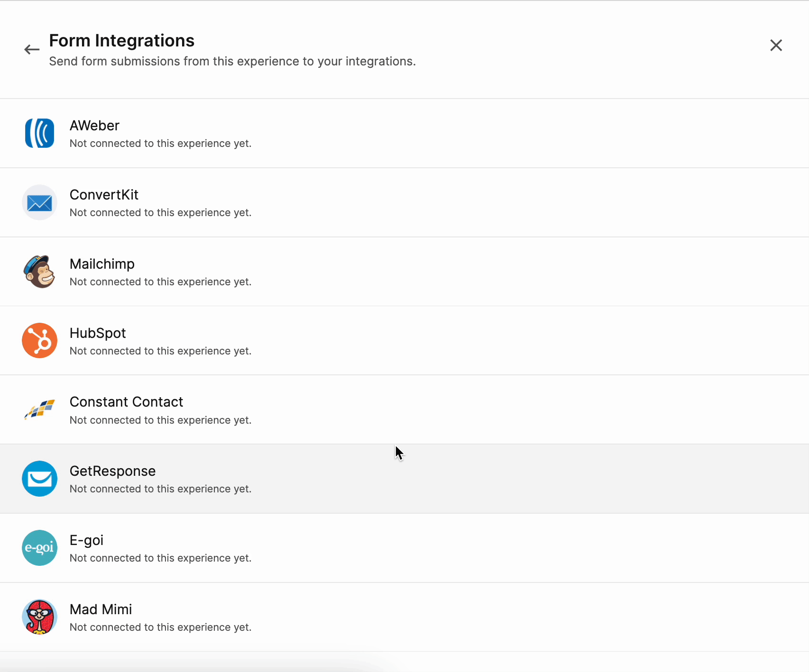This screenshot has width=809, height=672.
Task: Click the GetResponse name text
Action: pos(112,471)
